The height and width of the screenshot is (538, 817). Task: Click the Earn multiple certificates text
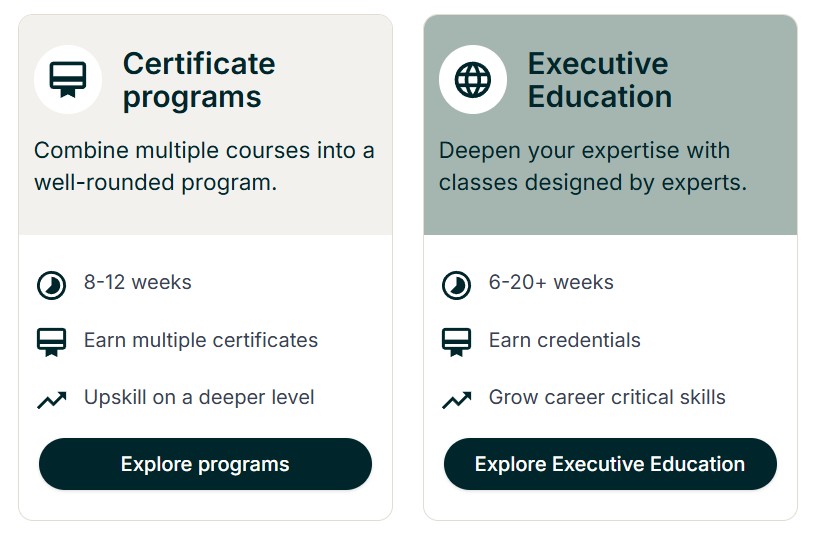pos(200,340)
